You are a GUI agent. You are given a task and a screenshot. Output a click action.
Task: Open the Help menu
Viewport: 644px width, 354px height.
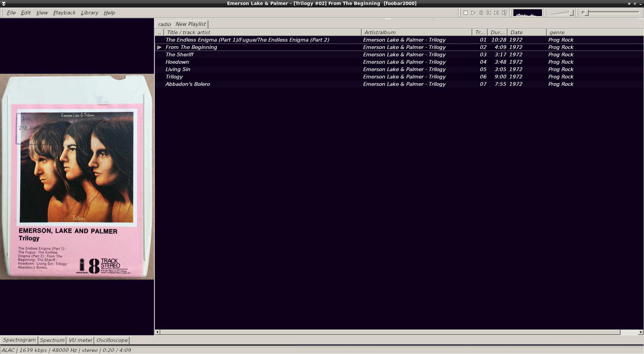pos(109,13)
